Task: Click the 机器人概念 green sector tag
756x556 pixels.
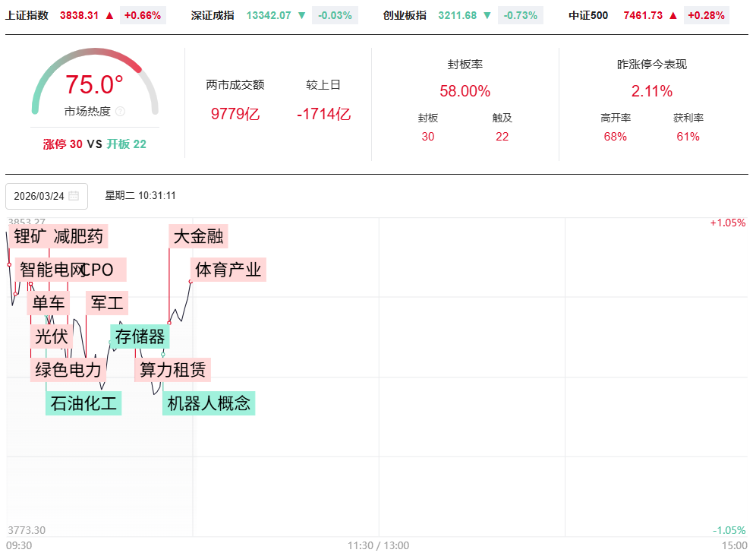Action: pos(209,403)
